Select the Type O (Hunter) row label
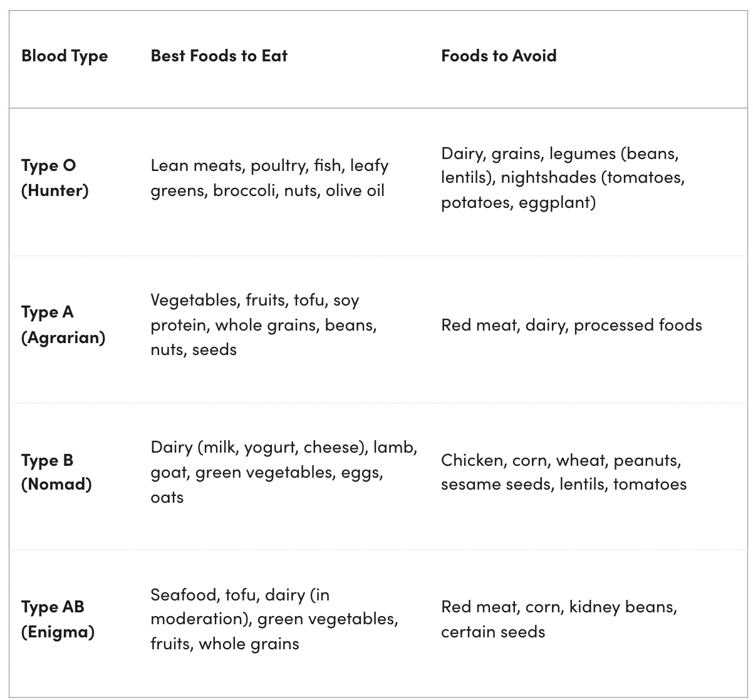 point(55,178)
